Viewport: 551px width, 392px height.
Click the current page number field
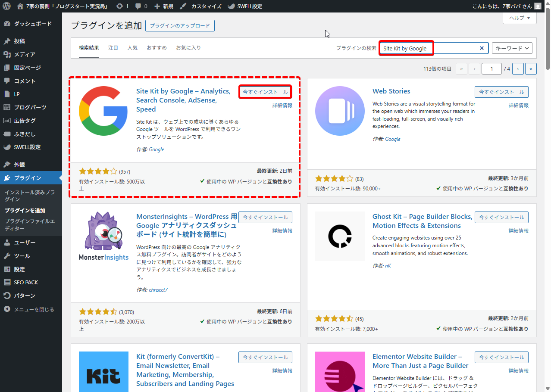[x=492, y=69]
